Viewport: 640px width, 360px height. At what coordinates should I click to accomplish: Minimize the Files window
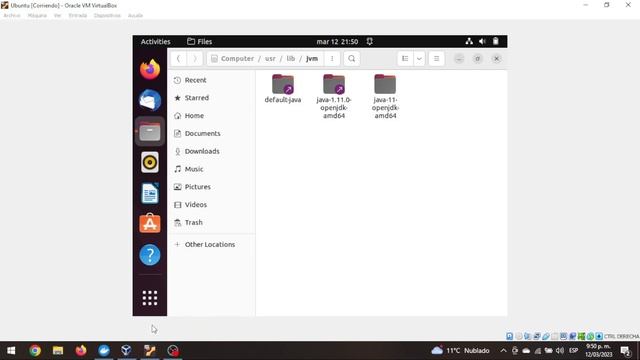pyautogui.click(x=459, y=59)
